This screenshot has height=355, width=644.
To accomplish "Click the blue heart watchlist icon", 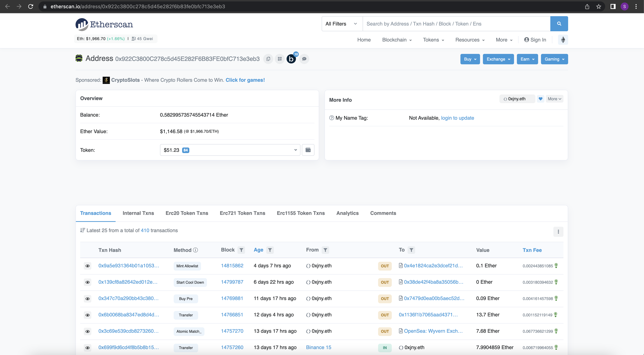I will [x=540, y=99].
